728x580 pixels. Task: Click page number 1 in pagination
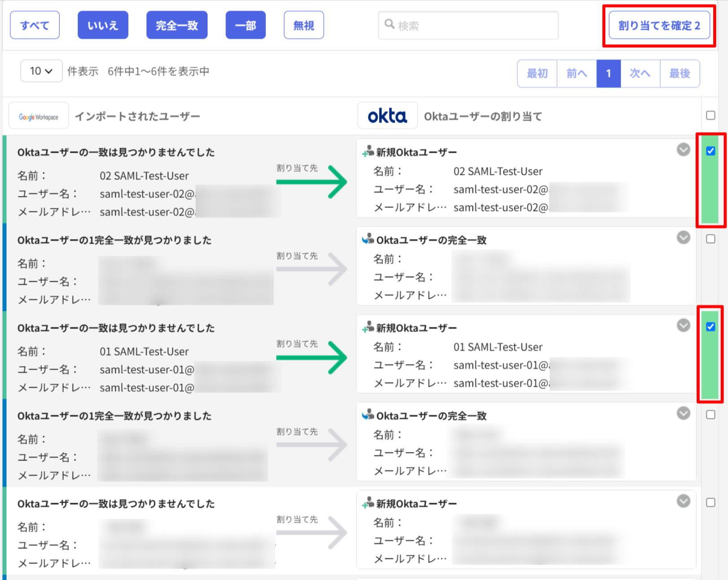click(608, 73)
